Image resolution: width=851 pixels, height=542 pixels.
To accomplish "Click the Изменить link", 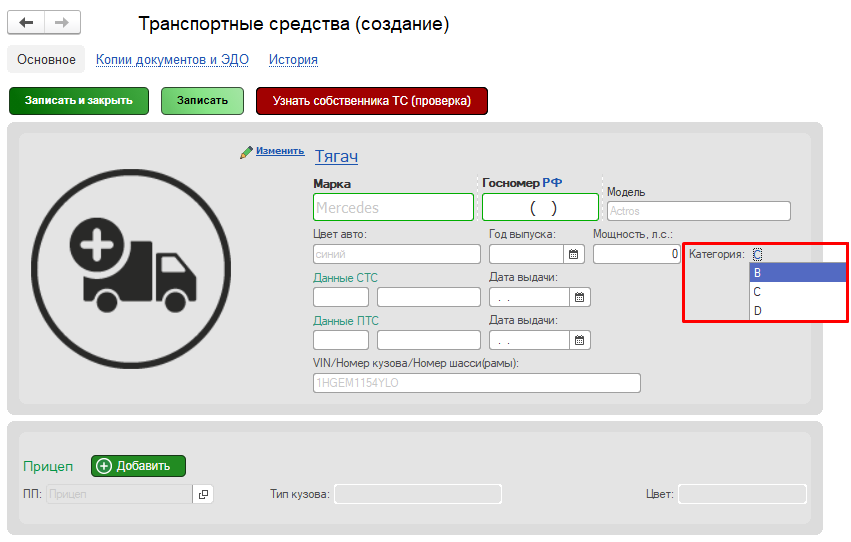I will tap(280, 151).
